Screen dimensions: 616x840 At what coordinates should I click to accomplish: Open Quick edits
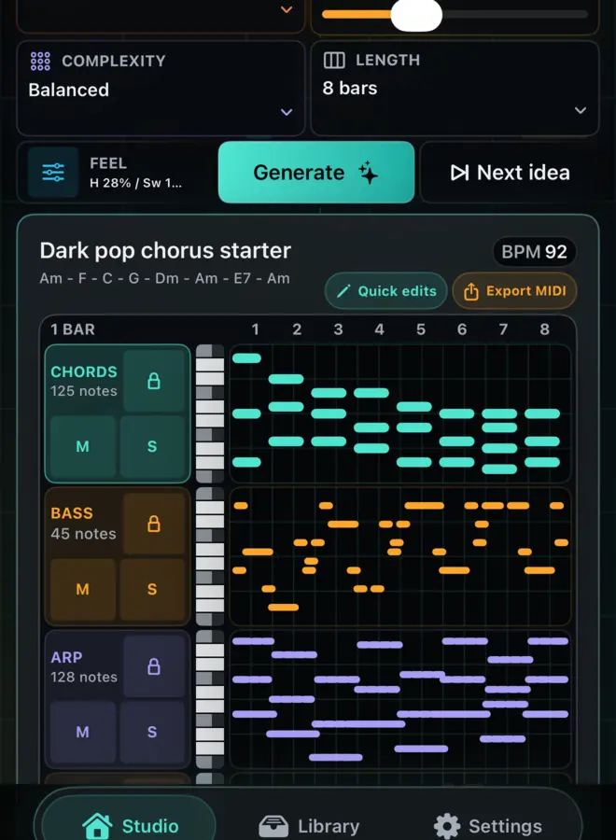pos(385,291)
